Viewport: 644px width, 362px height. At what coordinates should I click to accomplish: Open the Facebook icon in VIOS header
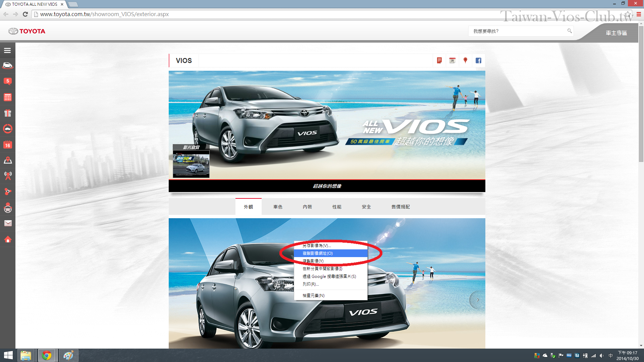478,61
